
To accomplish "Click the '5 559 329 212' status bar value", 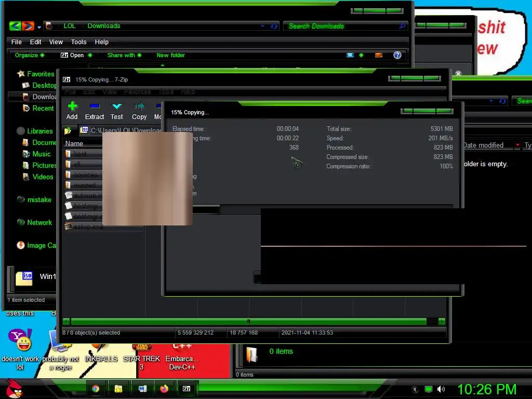I will pyautogui.click(x=196, y=332).
